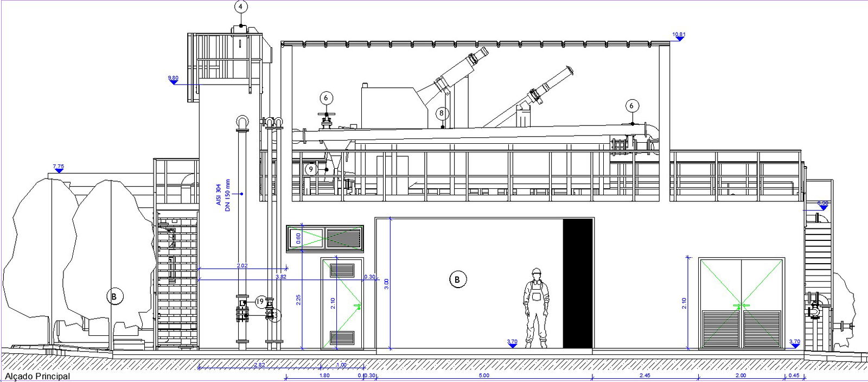The image size is (868, 382).
Task: Select callout bubble 6 near right pipe end
Action: pyautogui.click(x=631, y=106)
